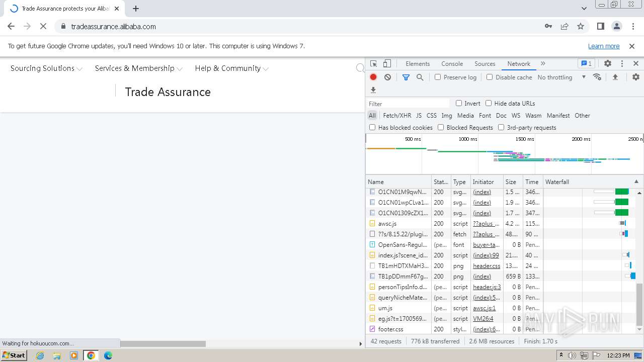Share this page from the address bar
Image resolution: width=644 pixels, height=362 pixels.
click(x=565, y=27)
